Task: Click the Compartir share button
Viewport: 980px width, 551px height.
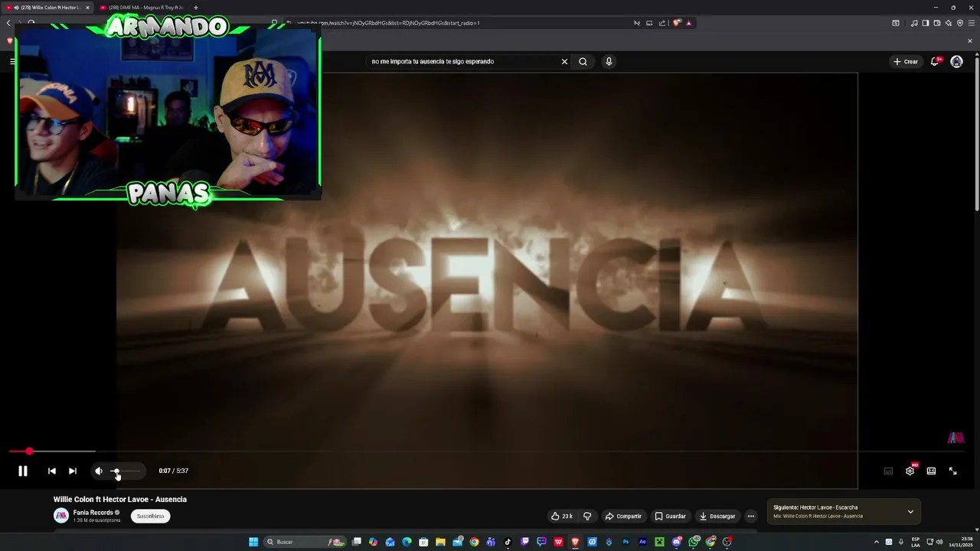Action: [x=623, y=516]
